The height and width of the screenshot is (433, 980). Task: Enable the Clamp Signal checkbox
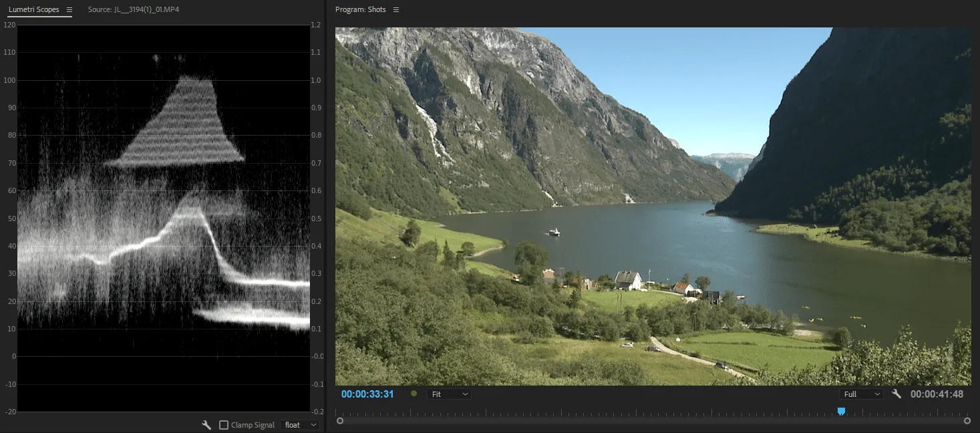[224, 425]
